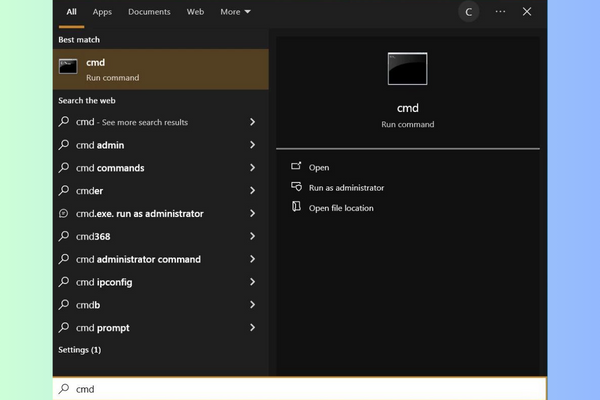Image resolution: width=600 pixels, height=400 pixels.
Task: Choose Open file location
Action: pyautogui.click(x=341, y=208)
